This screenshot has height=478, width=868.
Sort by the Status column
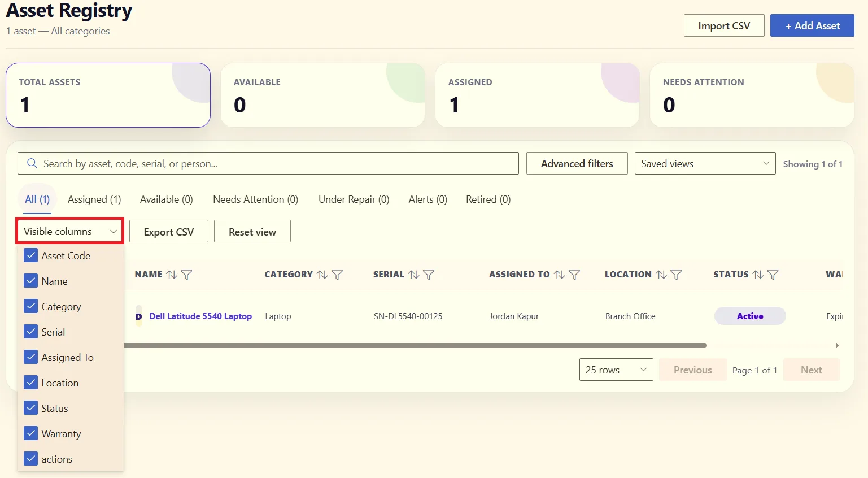click(x=758, y=275)
